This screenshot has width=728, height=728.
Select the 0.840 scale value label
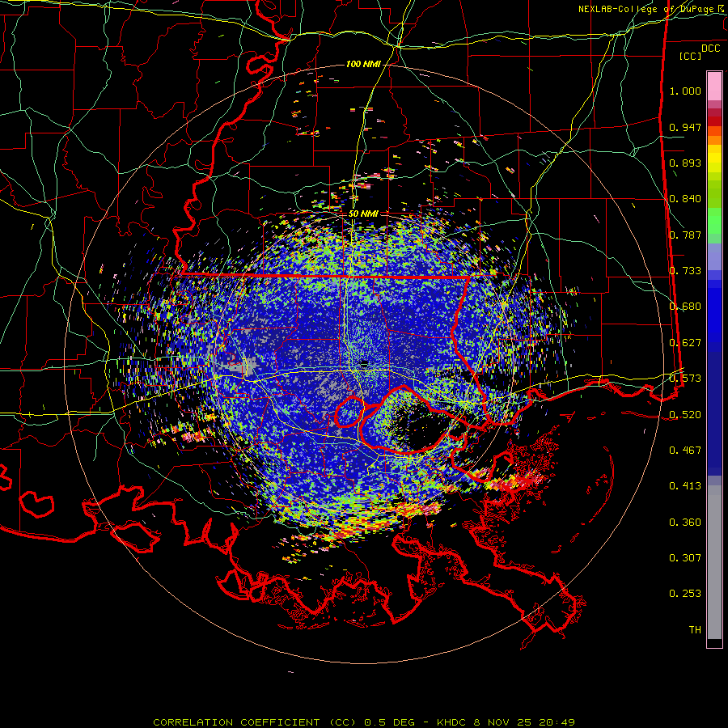pos(685,199)
